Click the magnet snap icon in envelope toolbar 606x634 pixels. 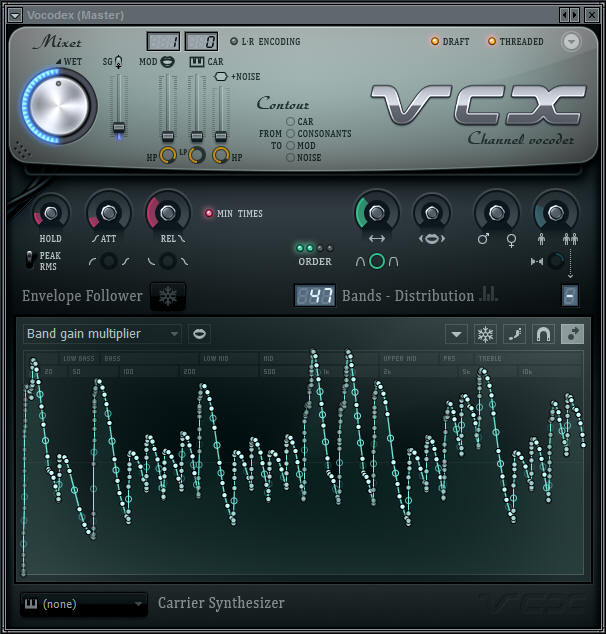pos(543,335)
